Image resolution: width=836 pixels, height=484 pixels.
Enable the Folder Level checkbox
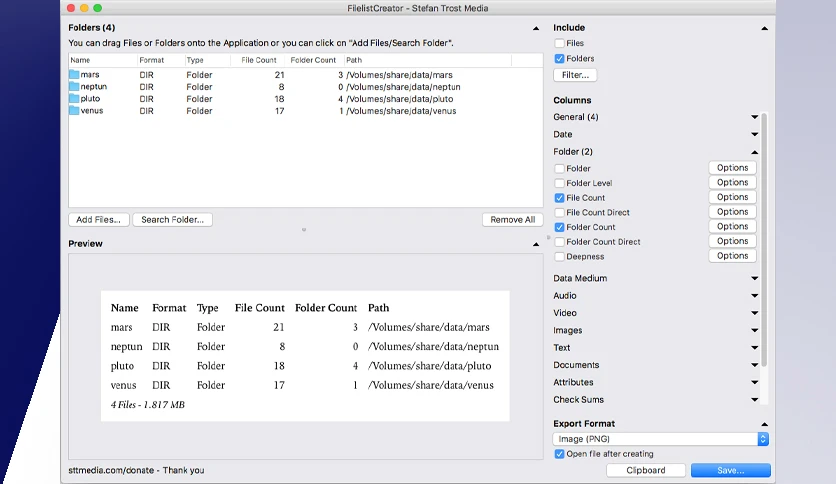pyautogui.click(x=559, y=183)
